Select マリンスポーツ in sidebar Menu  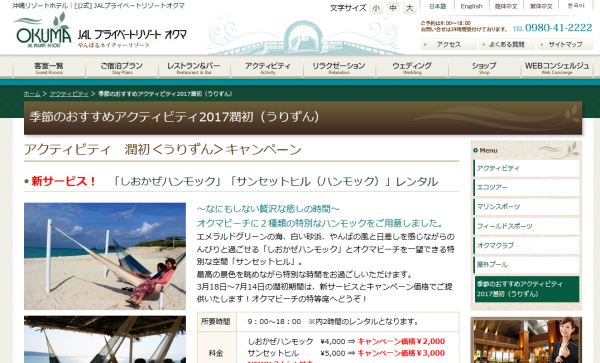tap(527, 207)
